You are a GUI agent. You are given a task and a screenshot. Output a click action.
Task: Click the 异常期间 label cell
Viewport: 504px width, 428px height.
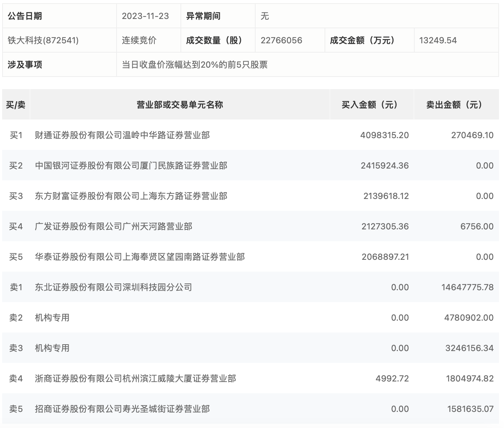218,16
